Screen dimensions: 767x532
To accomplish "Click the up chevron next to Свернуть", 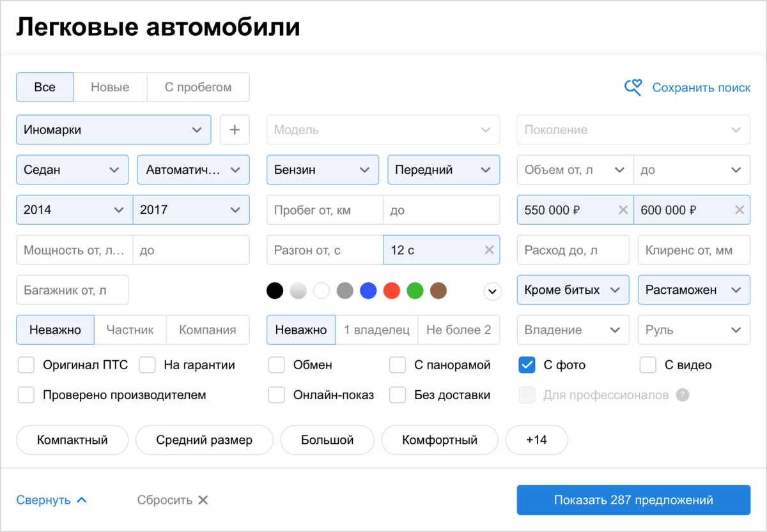I will (81, 500).
